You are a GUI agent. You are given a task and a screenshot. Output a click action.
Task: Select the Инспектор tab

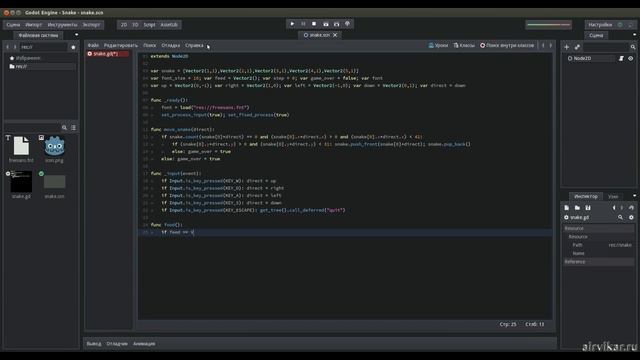click(586, 196)
